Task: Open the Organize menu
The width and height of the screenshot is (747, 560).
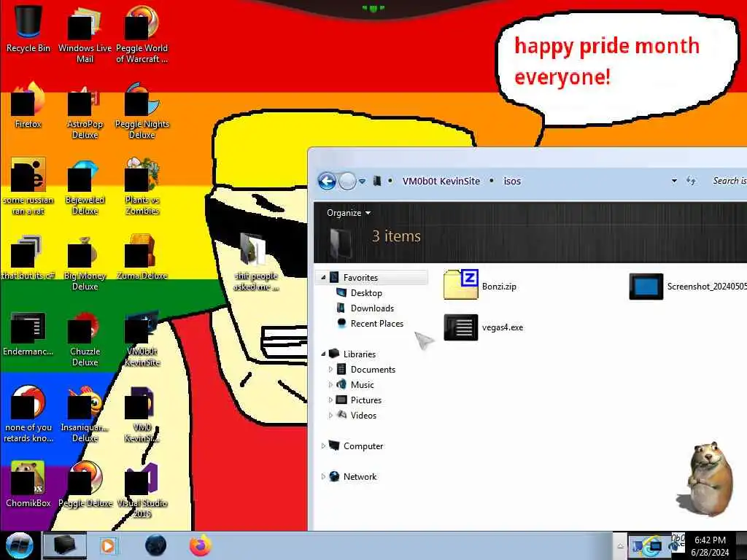Action: 348,213
